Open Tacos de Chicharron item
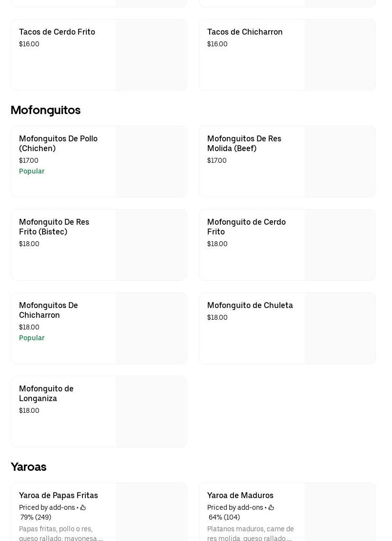The height and width of the screenshot is (541, 392). [288, 55]
